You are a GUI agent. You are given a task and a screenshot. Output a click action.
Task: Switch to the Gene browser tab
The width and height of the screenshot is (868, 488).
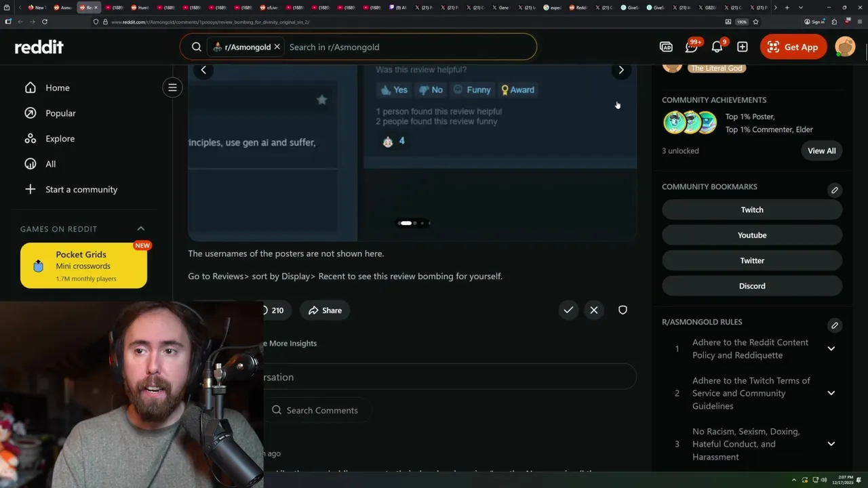(500, 7)
